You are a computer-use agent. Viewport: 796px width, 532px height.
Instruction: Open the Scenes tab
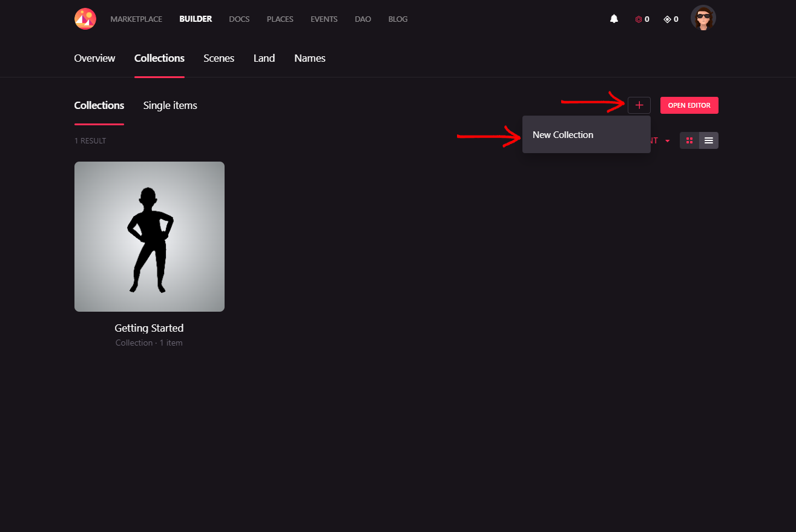pos(219,59)
